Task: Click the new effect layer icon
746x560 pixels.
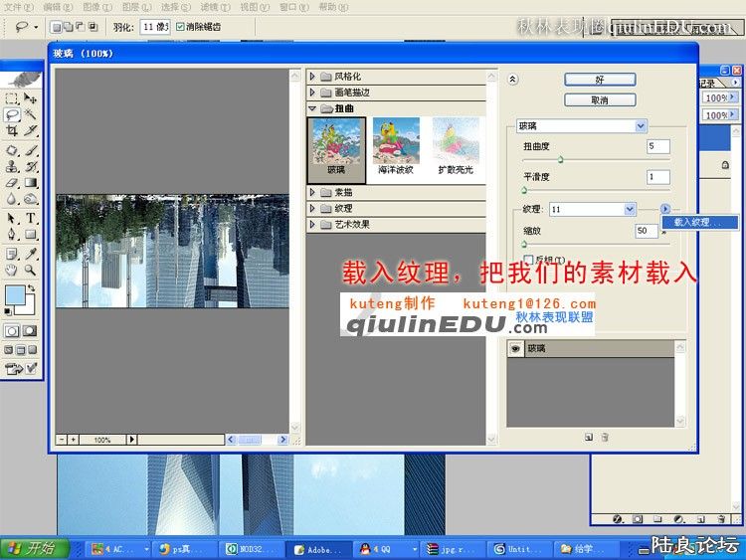Action: point(589,437)
